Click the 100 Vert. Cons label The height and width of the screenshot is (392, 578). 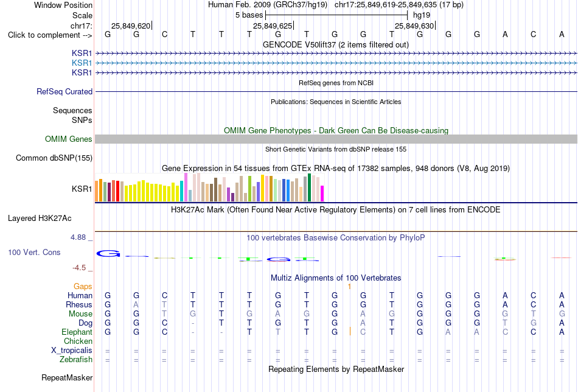[34, 252]
